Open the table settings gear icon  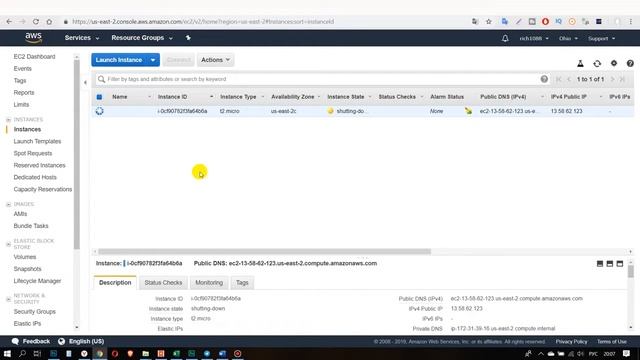pyautogui.click(x=613, y=63)
